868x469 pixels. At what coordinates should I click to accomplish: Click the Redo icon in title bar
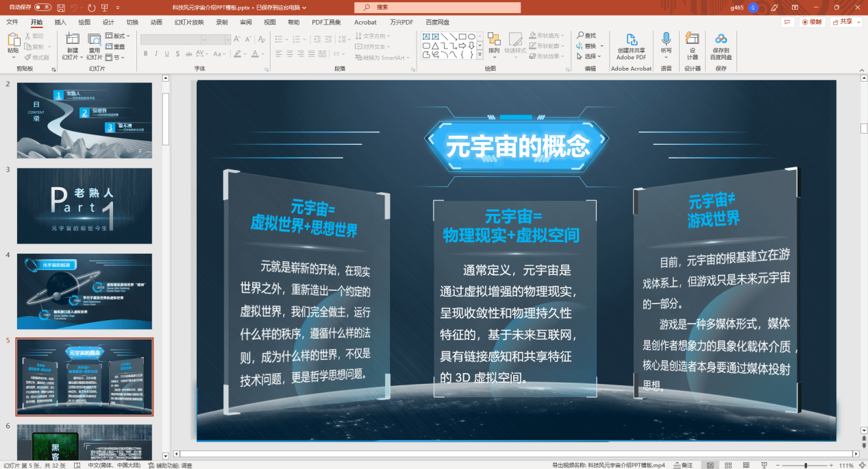tap(92, 7)
